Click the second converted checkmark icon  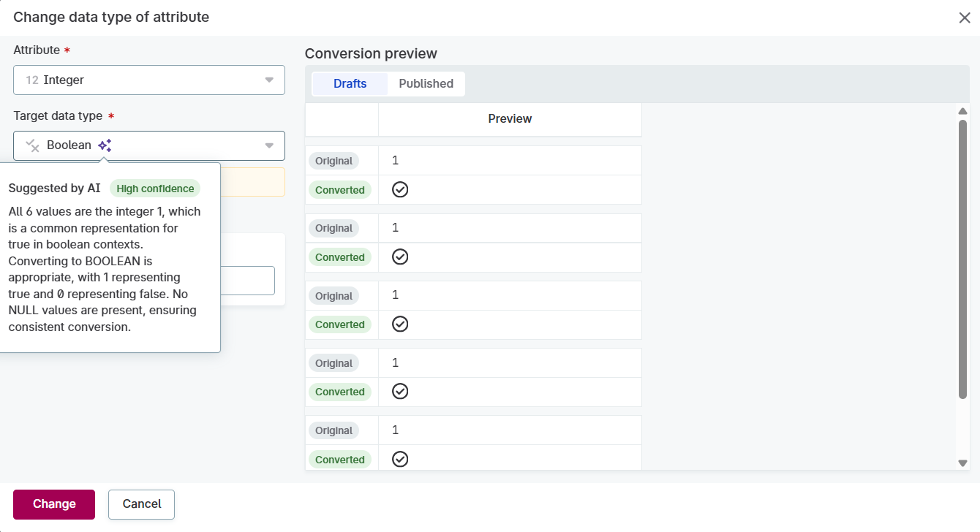click(x=400, y=256)
